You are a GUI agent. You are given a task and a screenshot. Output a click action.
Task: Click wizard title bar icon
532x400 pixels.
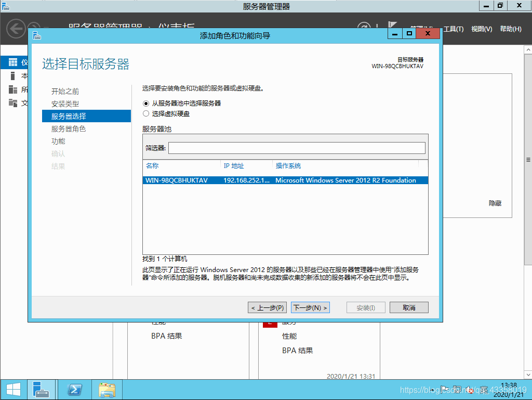37,35
